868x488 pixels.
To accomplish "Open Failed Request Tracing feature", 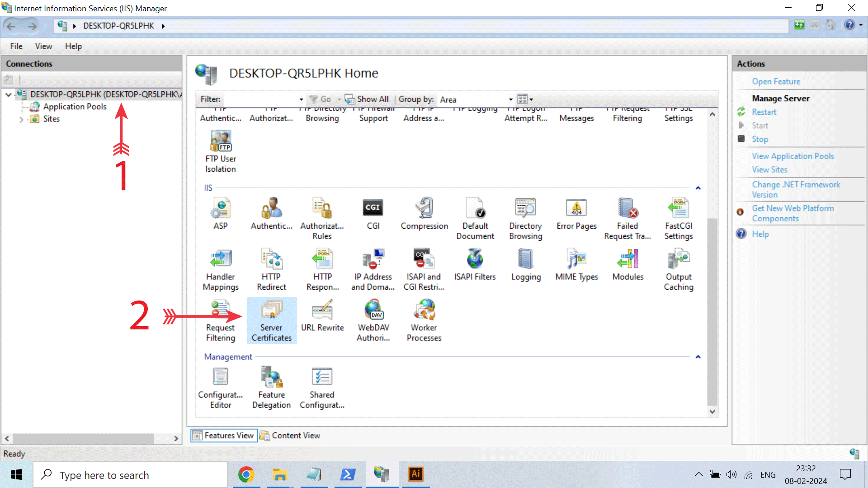I will pyautogui.click(x=627, y=219).
